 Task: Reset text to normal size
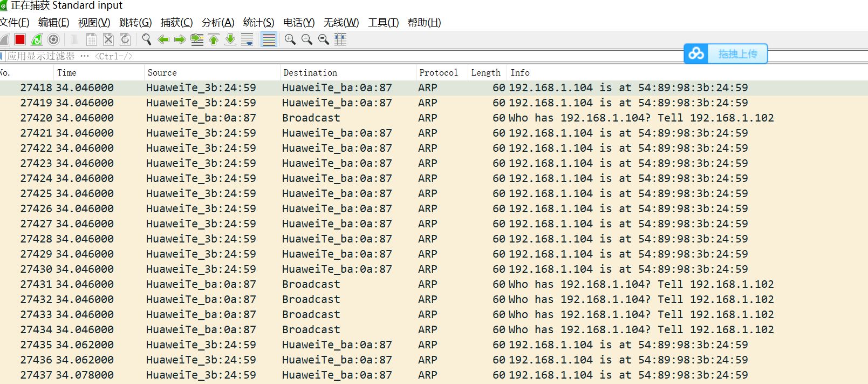tap(324, 39)
